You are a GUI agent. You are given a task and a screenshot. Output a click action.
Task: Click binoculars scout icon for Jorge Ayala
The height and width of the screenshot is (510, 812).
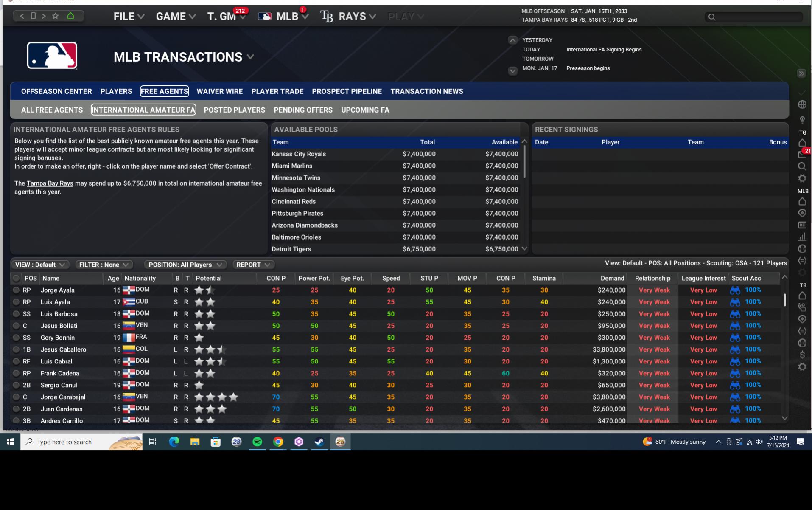(735, 290)
